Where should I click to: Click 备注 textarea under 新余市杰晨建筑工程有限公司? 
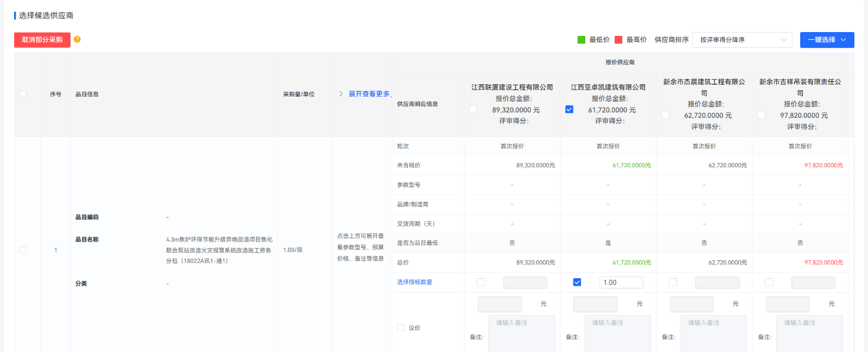tap(714, 334)
